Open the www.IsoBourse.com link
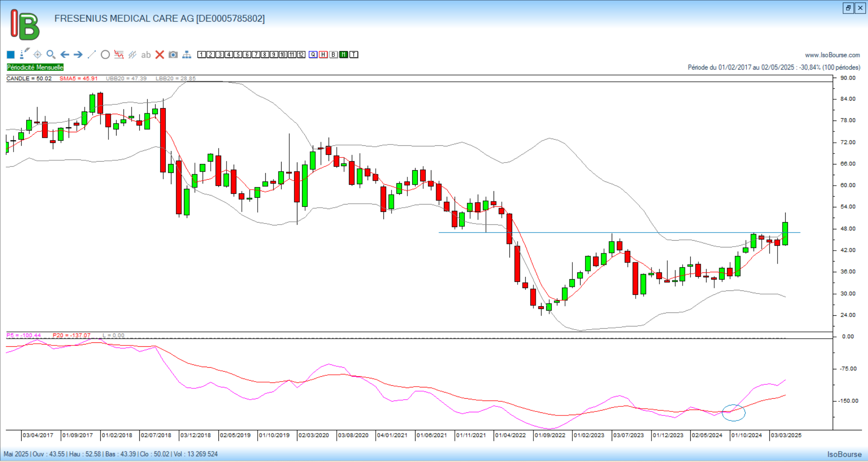The image size is (868, 462). tap(832, 55)
